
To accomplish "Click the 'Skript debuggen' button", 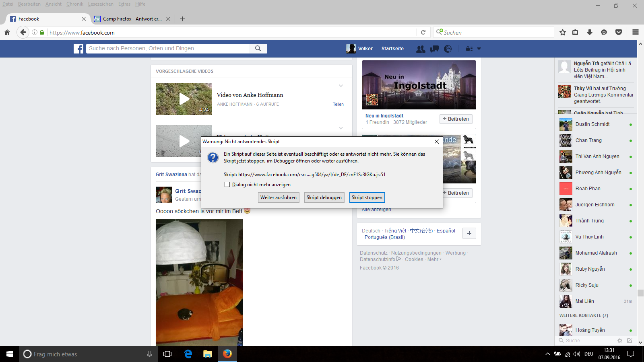I will click(324, 197).
